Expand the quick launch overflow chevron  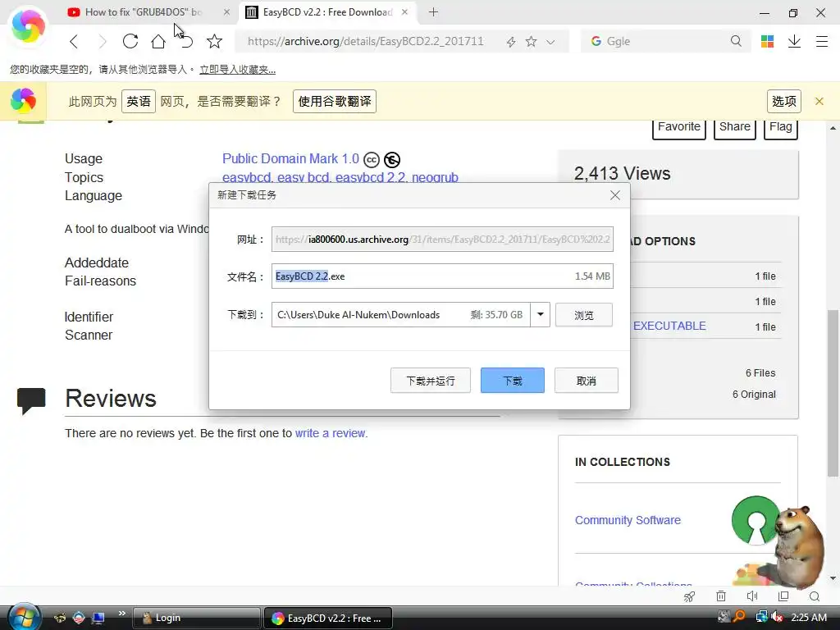coord(121,614)
